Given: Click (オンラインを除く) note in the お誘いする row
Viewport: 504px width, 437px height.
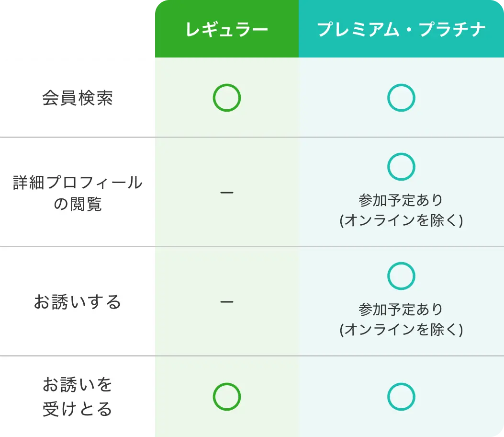Looking at the screenshot, I should pos(401,330).
